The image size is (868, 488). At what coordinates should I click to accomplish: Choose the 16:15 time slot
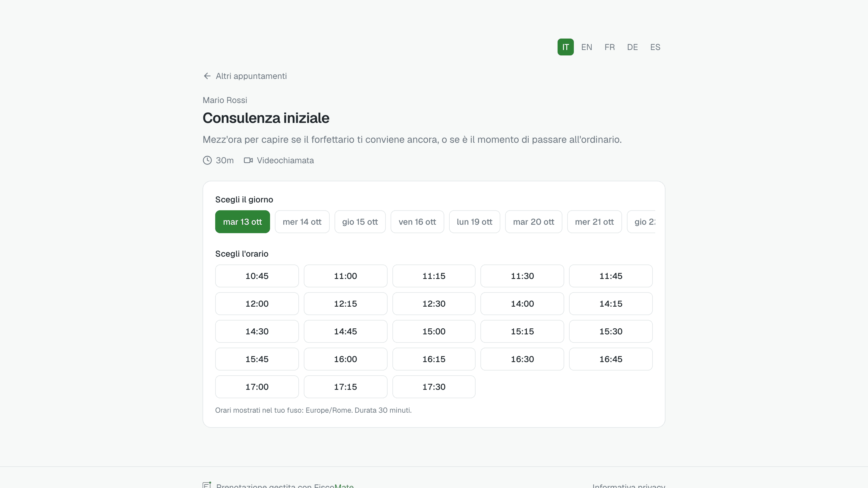coord(434,359)
